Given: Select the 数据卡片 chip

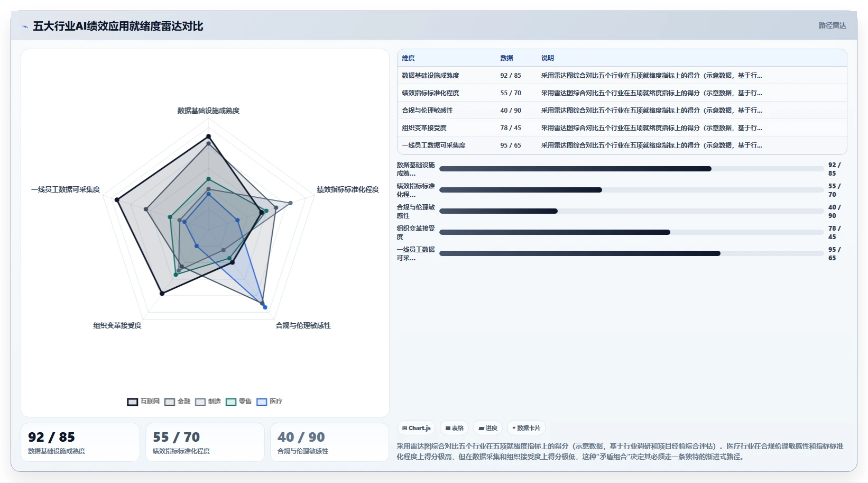Looking at the screenshot, I should (527, 428).
